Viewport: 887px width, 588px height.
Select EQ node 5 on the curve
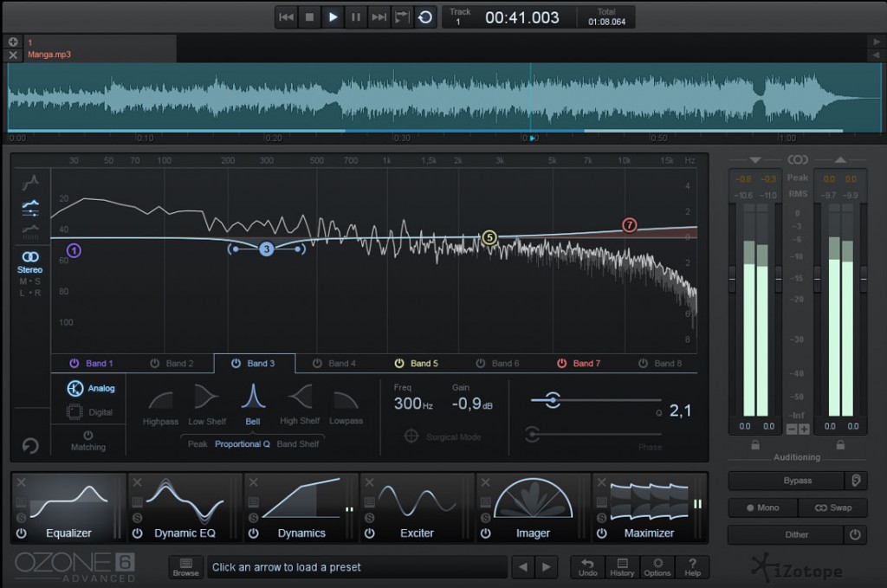489,237
